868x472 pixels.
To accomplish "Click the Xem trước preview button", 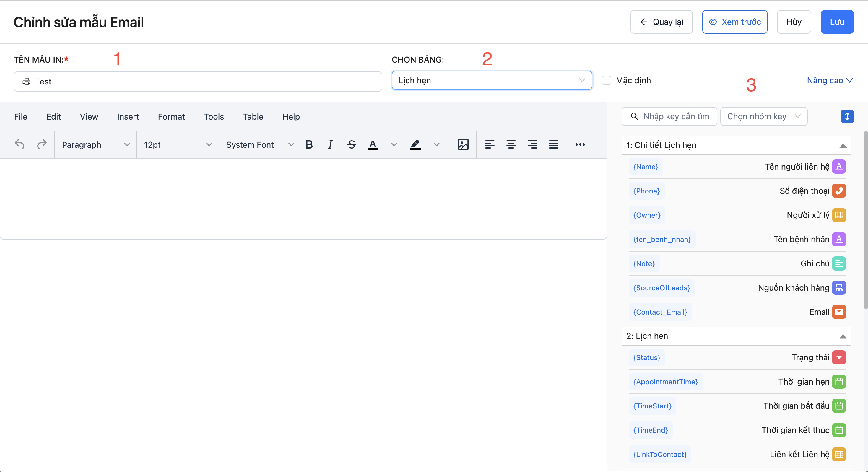I will tap(734, 22).
